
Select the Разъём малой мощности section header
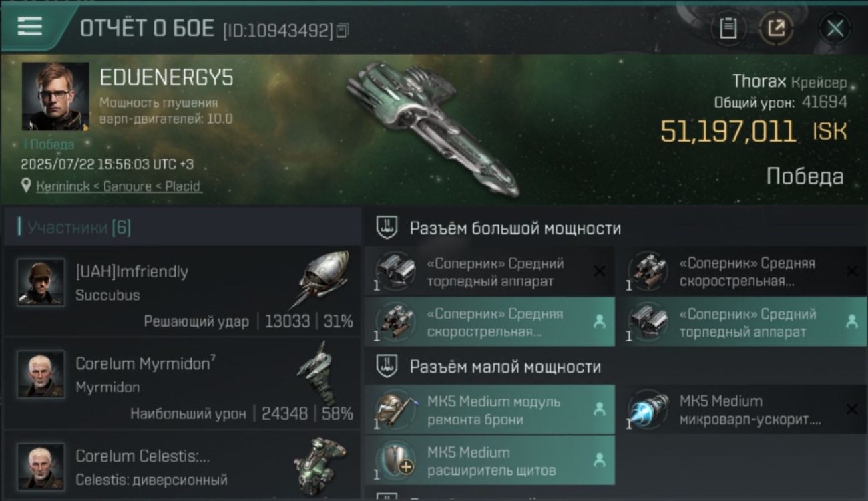point(504,367)
